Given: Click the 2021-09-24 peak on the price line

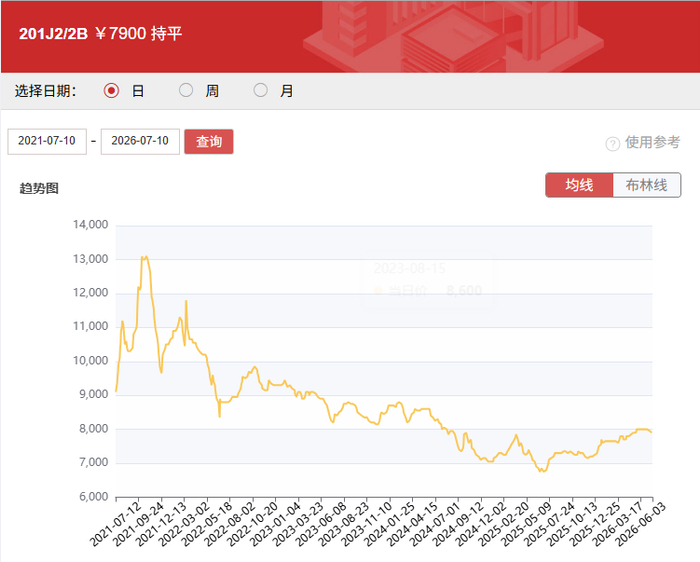Looking at the screenshot, I should click(x=145, y=257).
